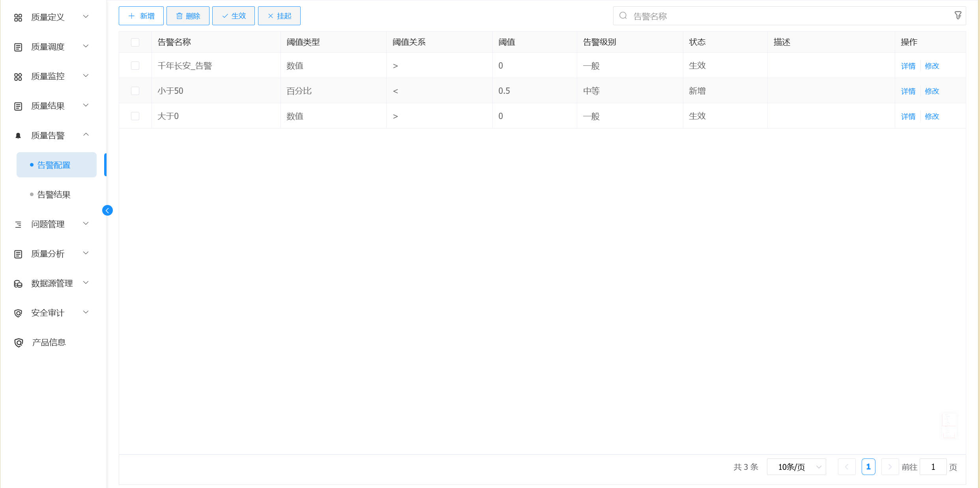Collapse sidebar with blue arrow button
The height and width of the screenshot is (488, 980).
(107, 210)
